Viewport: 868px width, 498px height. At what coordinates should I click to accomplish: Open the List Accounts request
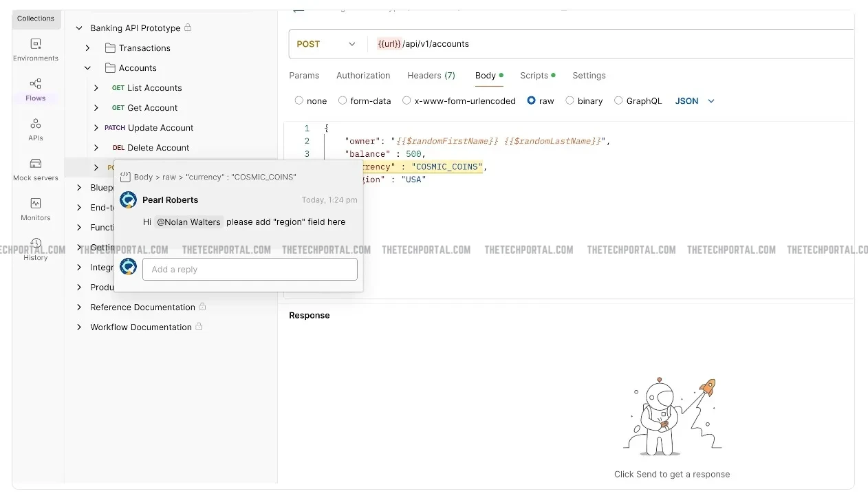[155, 88]
